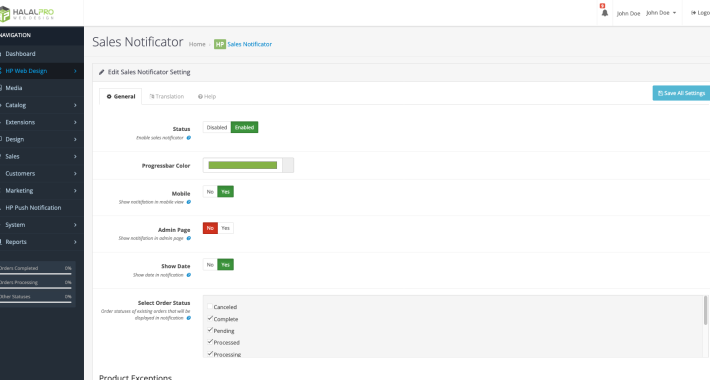Set Admin Page option to Yes
Image resolution: width=710 pixels, height=380 pixels.
tap(225, 228)
